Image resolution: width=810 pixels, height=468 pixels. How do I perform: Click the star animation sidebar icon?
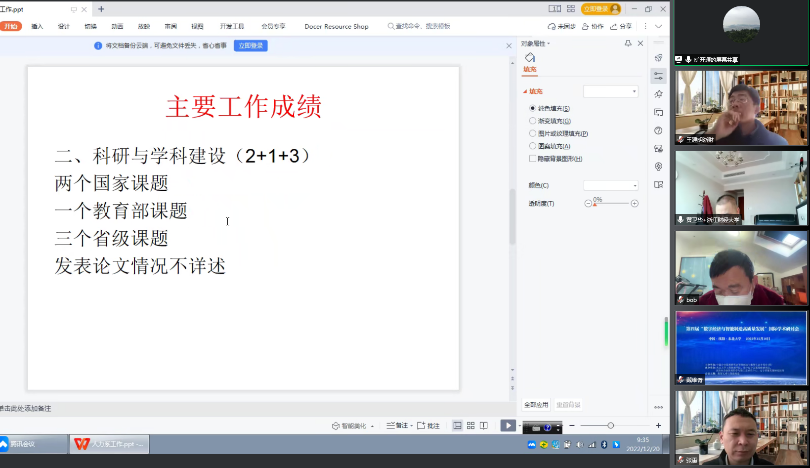[658, 94]
